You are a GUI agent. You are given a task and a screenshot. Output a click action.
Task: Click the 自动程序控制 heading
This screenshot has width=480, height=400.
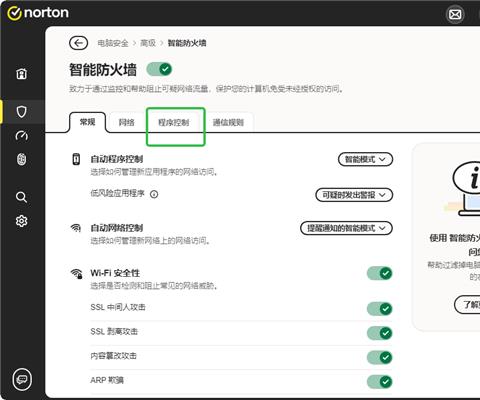(x=117, y=159)
